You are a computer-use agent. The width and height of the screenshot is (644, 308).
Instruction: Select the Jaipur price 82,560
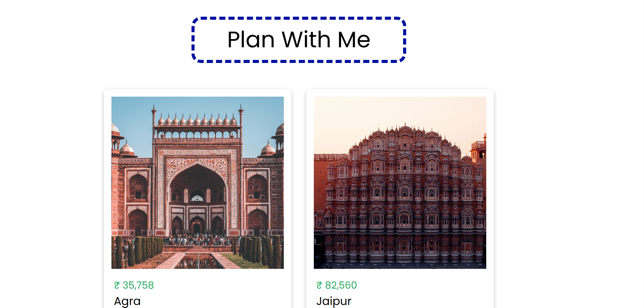341,285
